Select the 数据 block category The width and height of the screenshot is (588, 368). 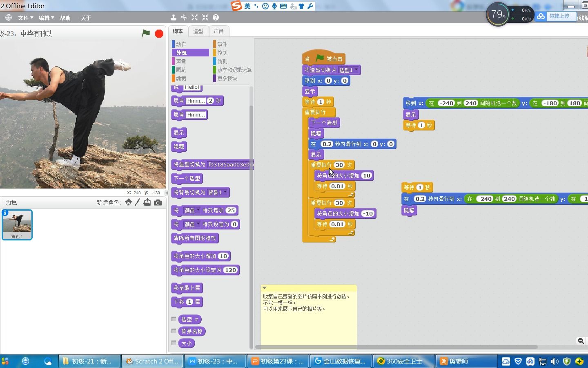tap(190, 79)
